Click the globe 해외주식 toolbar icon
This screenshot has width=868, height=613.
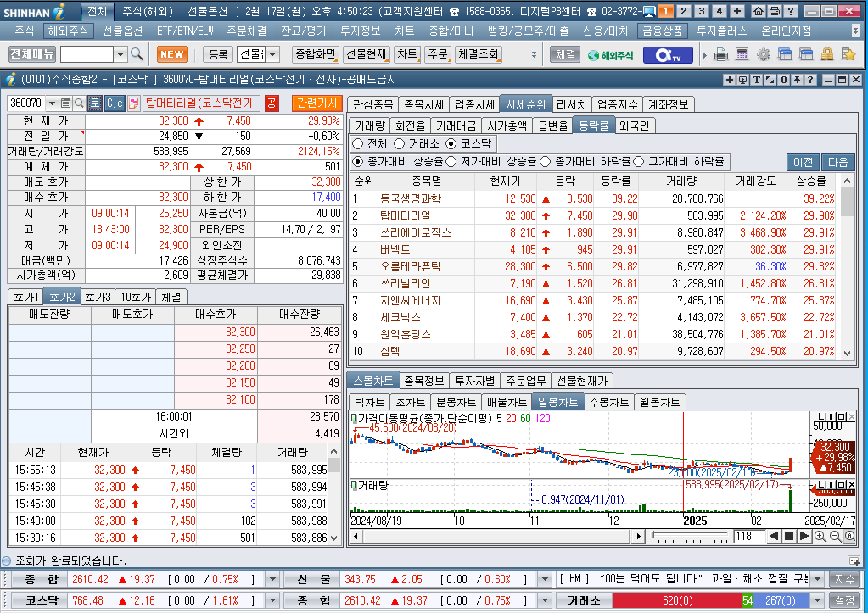click(610, 55)
